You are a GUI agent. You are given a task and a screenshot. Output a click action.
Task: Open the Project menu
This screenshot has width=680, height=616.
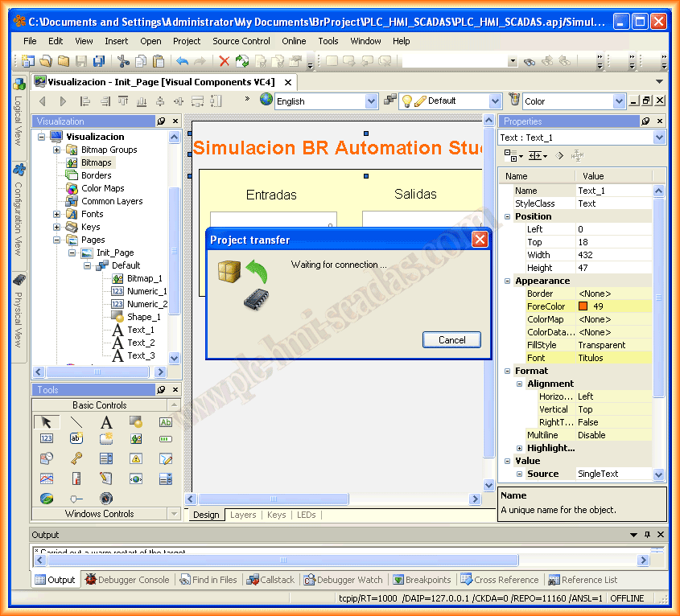click(187, 41)
